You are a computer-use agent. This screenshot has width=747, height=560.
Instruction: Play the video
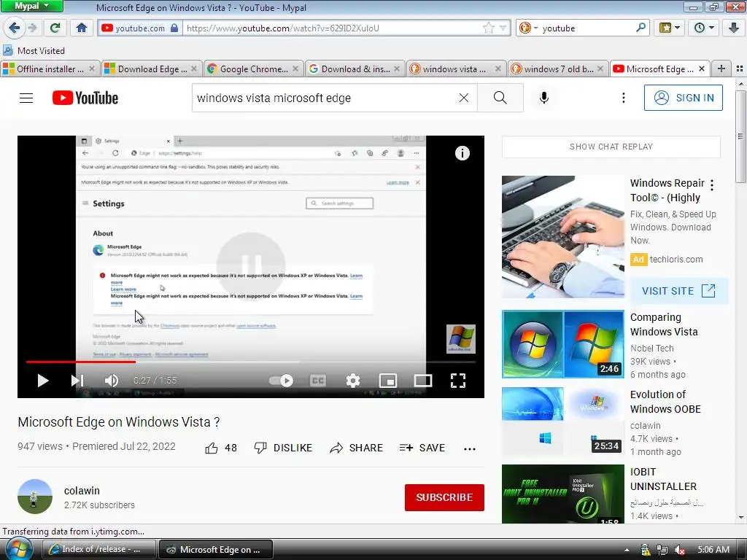point(43,381)
